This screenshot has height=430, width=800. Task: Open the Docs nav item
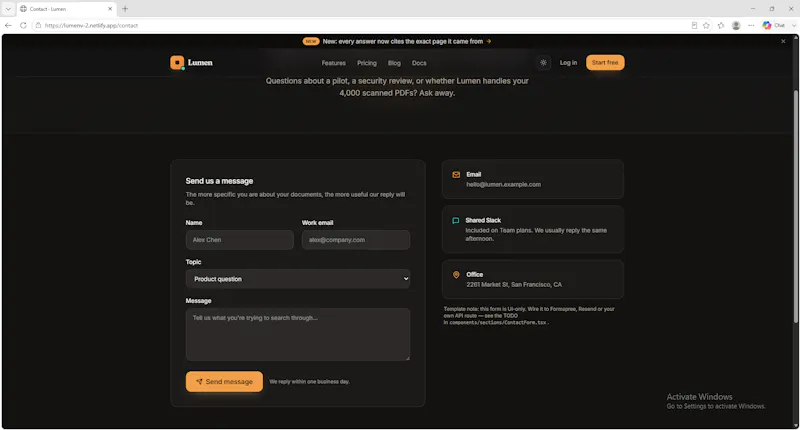pyautogui.click(x=419, y=63)
